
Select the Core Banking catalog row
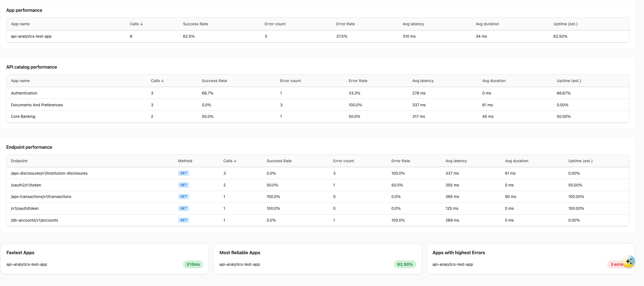318,116
